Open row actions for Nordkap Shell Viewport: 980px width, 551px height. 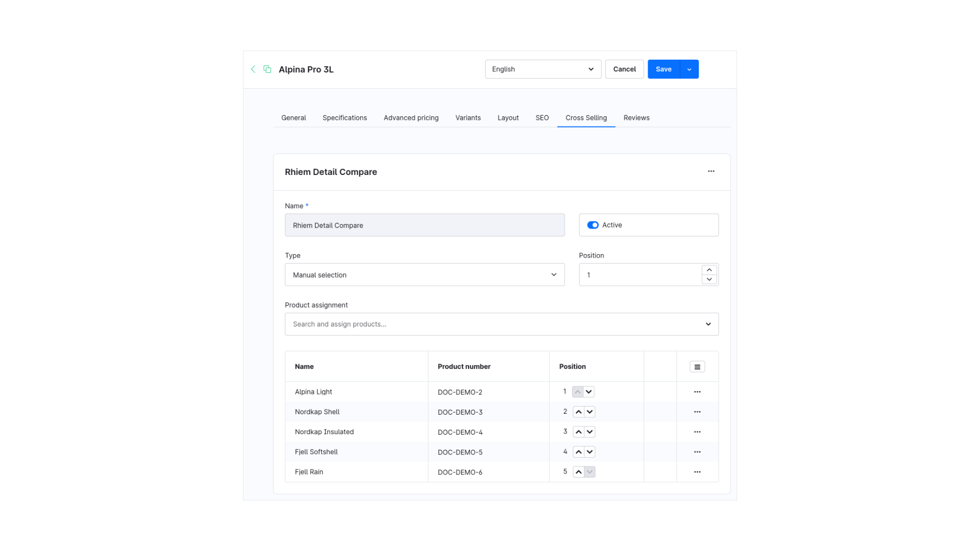[697, 412]
